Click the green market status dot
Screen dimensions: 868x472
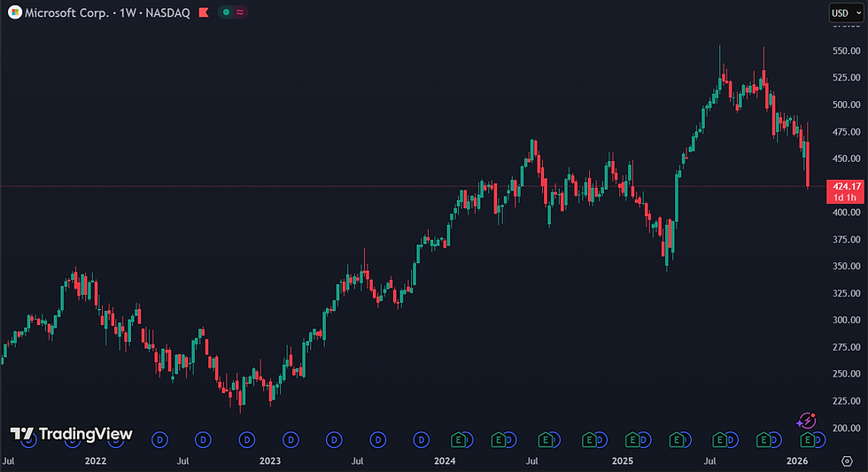click(x=226, y=12)
